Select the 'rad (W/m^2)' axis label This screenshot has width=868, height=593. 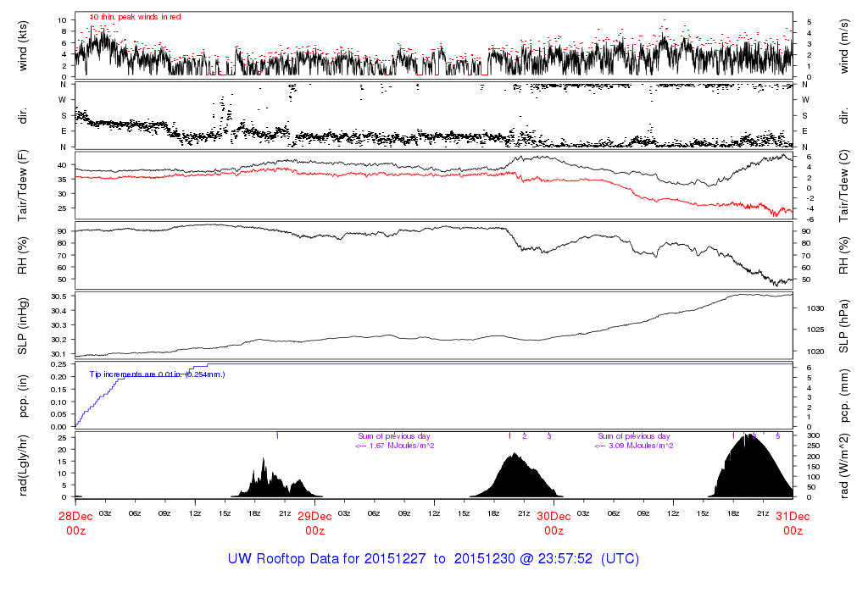click(x=845, y=465)
